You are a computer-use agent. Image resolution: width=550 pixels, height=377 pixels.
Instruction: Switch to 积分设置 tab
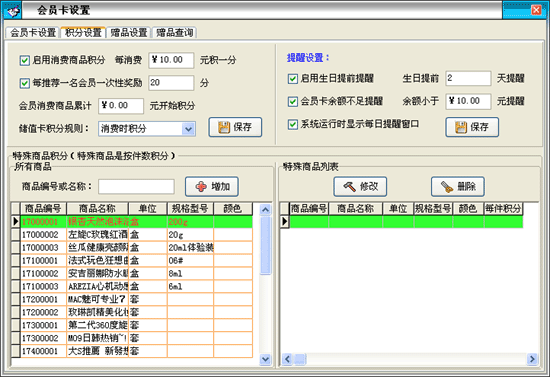83,33
